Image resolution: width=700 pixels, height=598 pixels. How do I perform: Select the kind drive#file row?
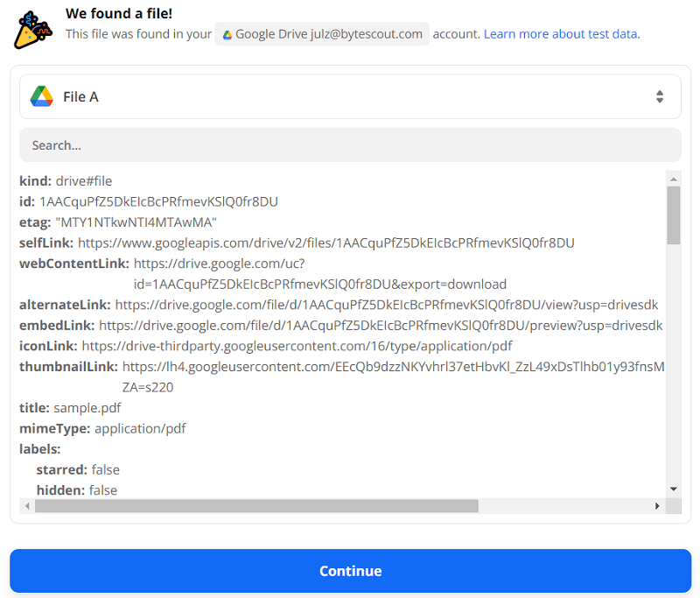click(x=66, y=181)
